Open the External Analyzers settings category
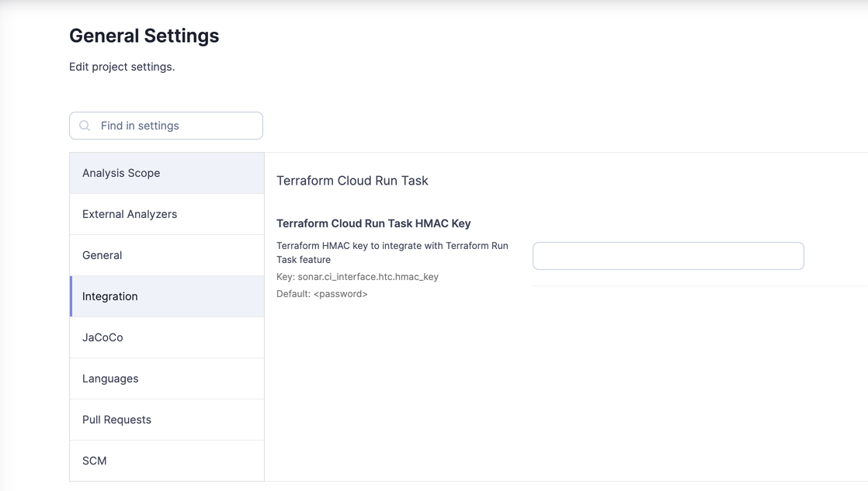868x491 pixels. click(x=128, y=213)
